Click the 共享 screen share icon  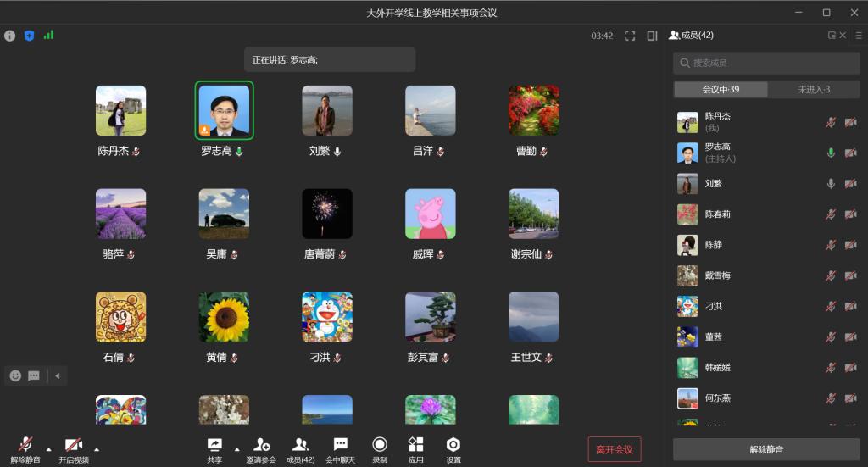coord(214,445)
